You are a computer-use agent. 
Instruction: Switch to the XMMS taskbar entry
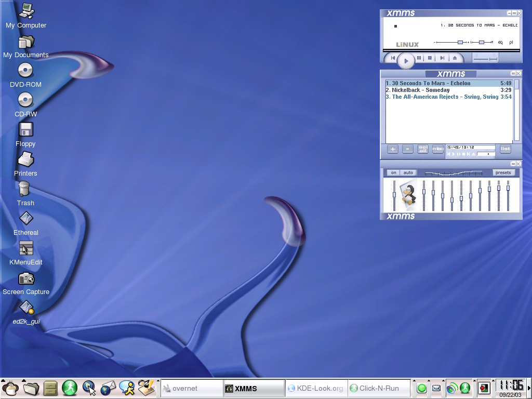254,388
